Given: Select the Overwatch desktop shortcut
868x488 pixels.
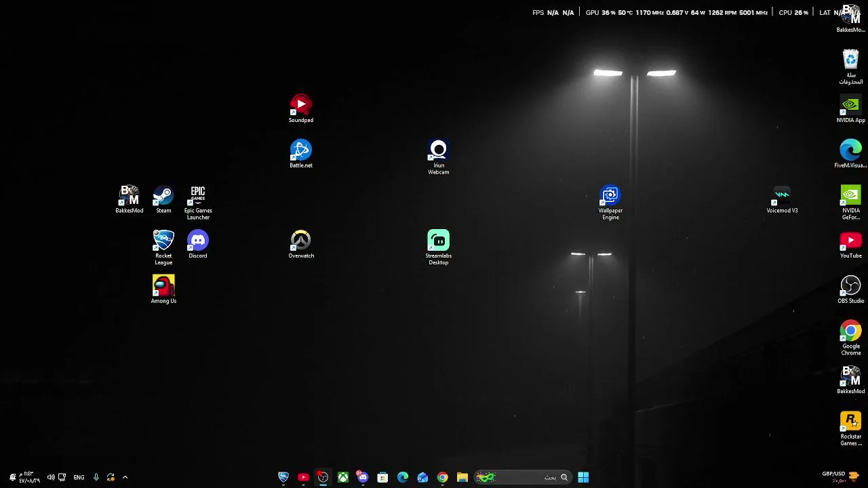Looking at the screenshot, I should (x=301, y=244).
